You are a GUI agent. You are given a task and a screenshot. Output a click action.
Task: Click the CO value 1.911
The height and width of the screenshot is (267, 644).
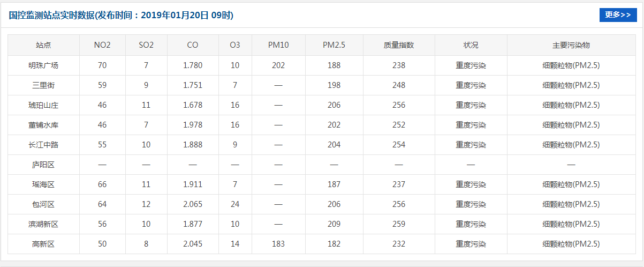[193, 184]
